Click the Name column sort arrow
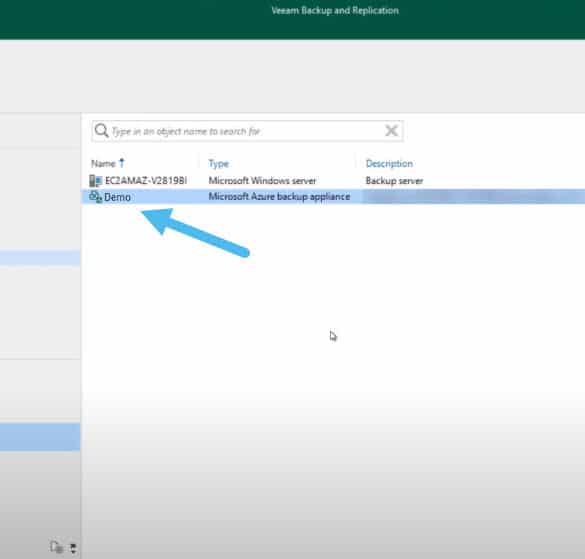585x559 pixels. tap(122, 163)
